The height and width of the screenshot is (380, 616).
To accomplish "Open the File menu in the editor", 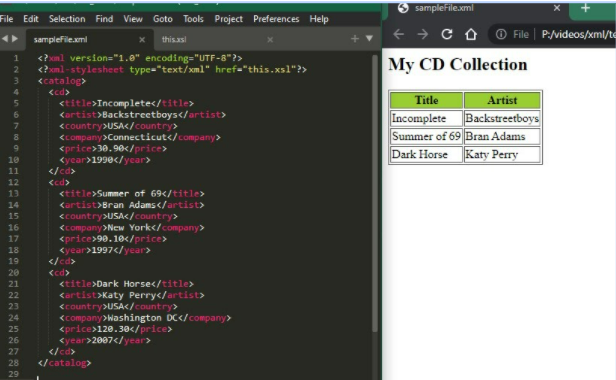I will coord(7,19).
